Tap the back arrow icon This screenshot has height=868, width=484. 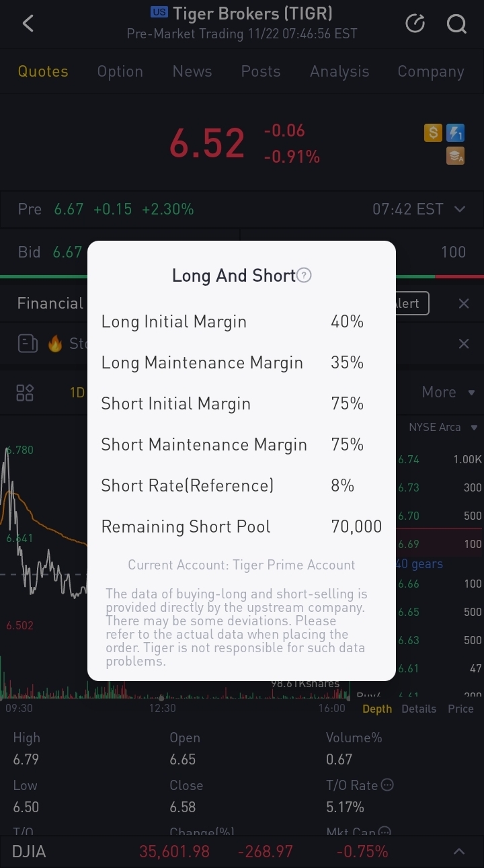click(28, 24)
